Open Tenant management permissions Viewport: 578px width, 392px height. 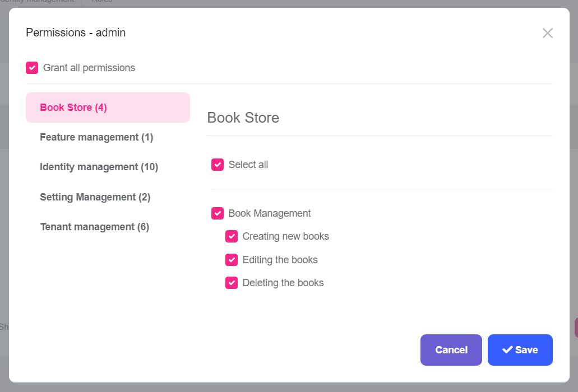(x=94, y=227)
